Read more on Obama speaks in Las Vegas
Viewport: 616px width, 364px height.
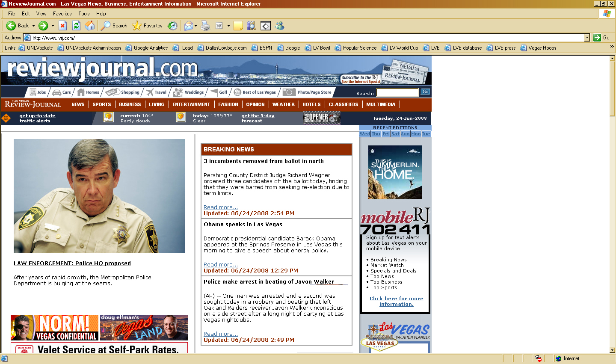point(221,265)
